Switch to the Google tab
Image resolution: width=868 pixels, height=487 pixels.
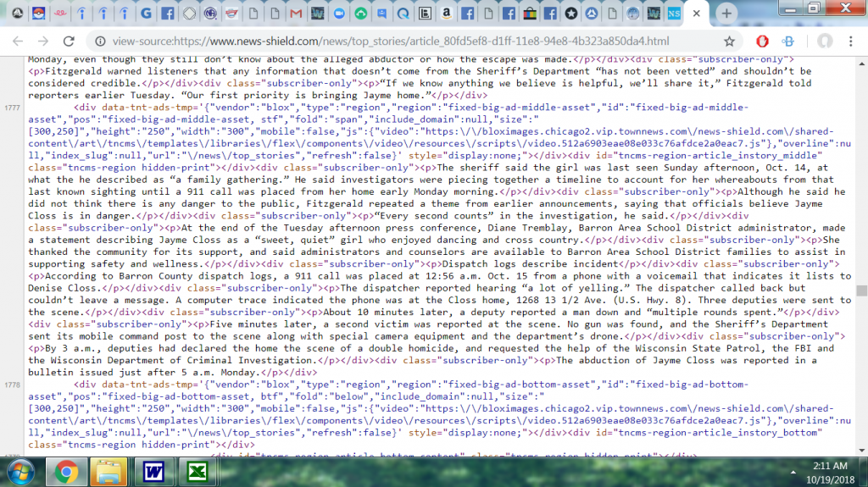[x=145, y=14]
